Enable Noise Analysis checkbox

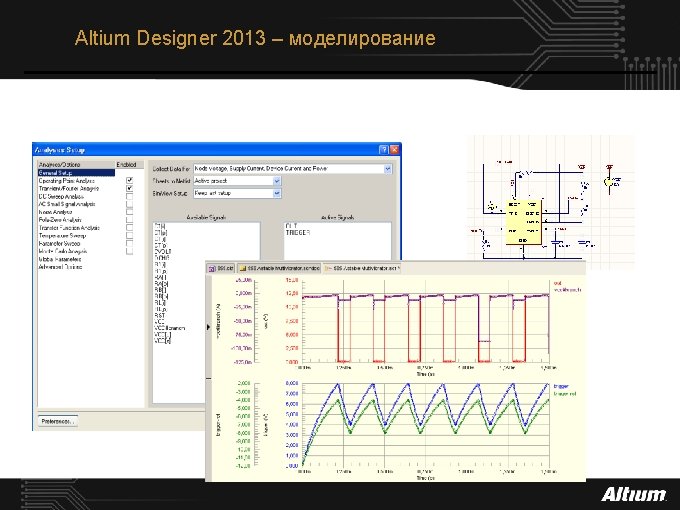coord(129,212)
